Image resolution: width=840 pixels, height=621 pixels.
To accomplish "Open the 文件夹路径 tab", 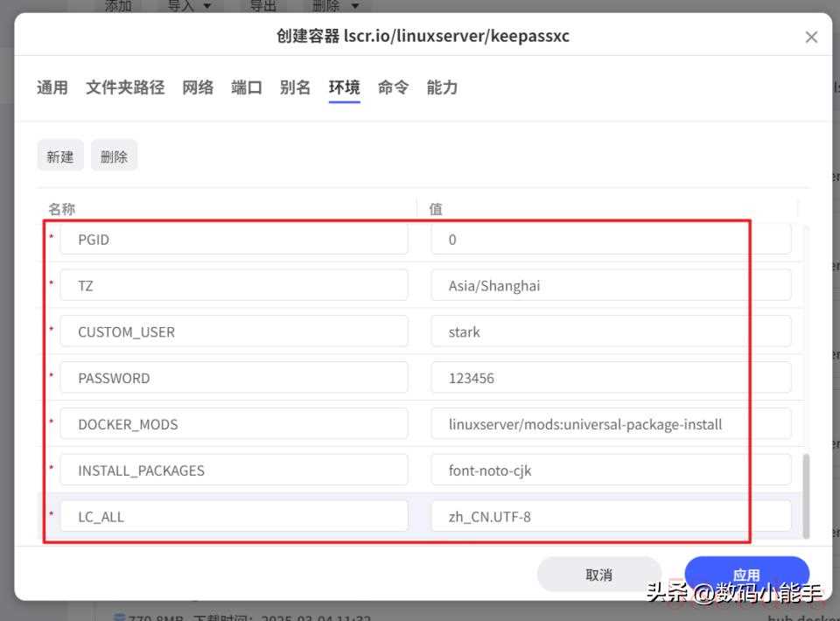I will (x=125, y=87).
